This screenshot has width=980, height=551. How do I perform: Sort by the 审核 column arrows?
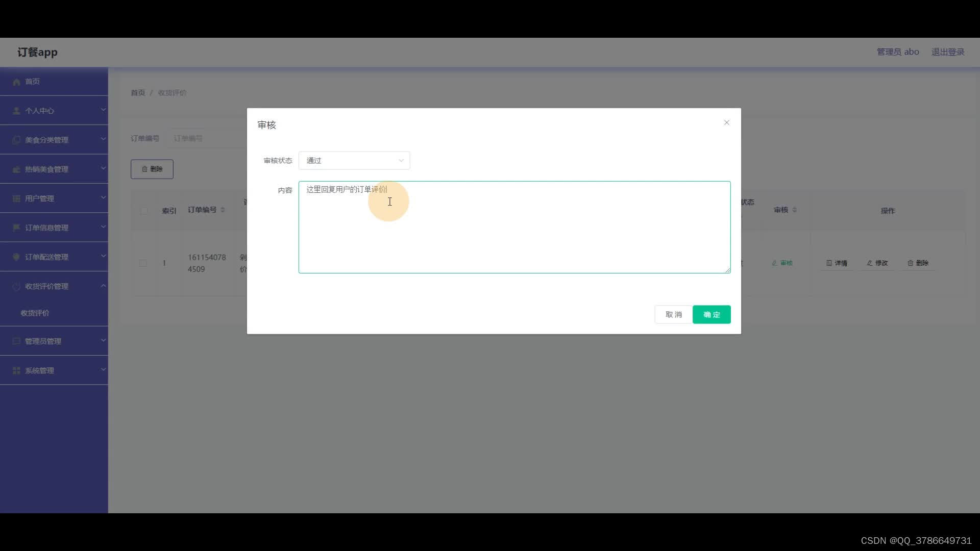coord(794,210)
